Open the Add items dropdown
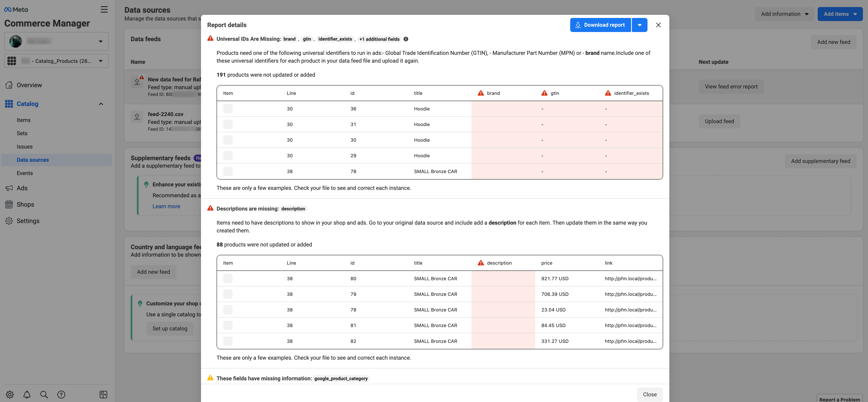This screenshot has height=402, width=868. pos(840,14)
